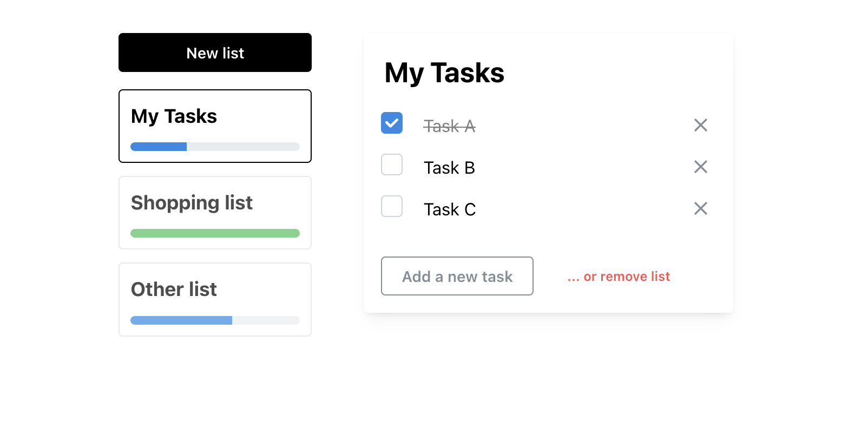Mark Task C as done via checkbox

click(x=392, y=206)
